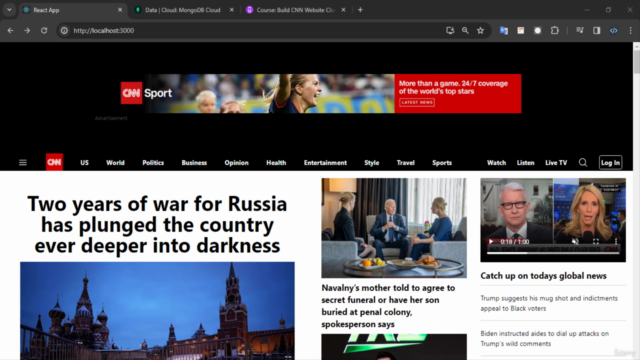Open the US section

click(x=84, y=162)
